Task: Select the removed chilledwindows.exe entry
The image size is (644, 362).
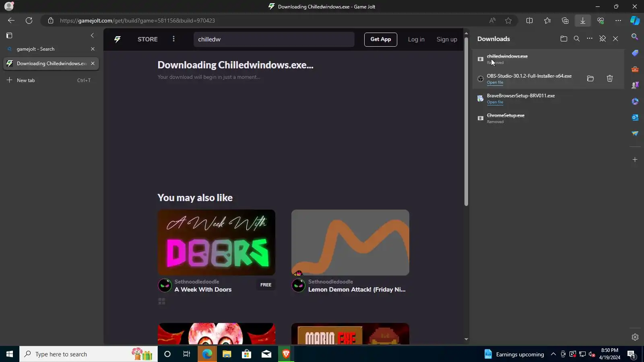Action: click(x=548, y=59)
